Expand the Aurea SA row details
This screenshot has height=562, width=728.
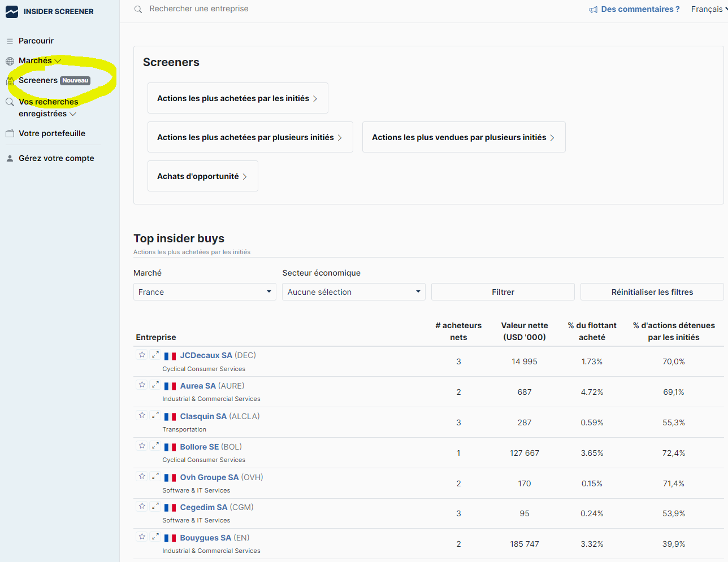point(155,385)
